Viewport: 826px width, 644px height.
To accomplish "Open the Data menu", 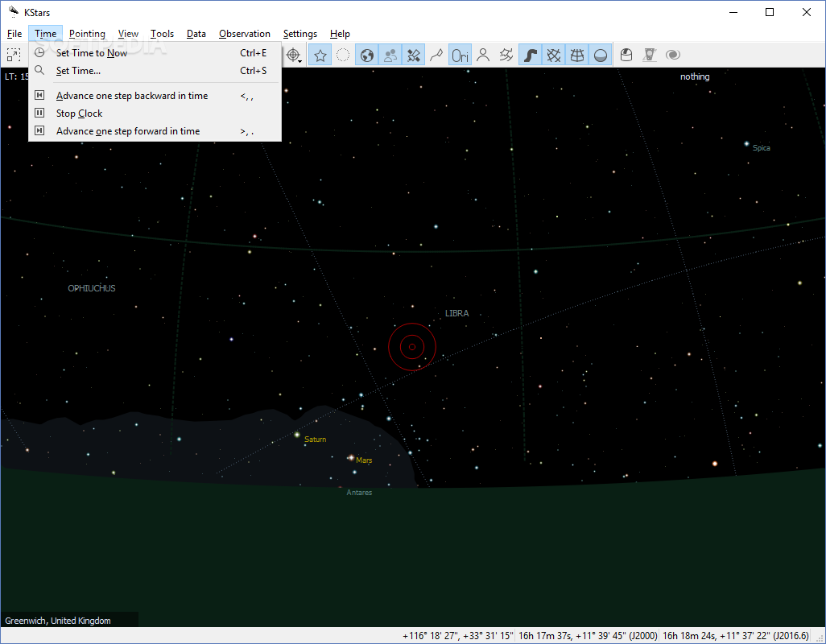I will (196, 34).
